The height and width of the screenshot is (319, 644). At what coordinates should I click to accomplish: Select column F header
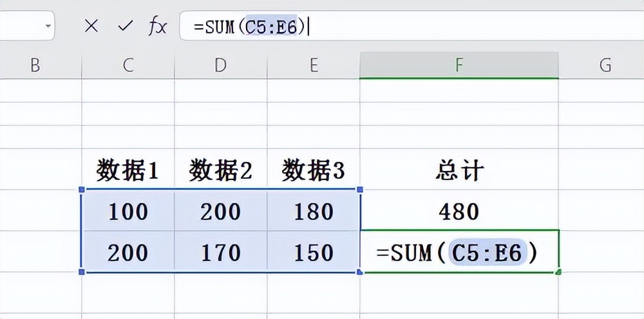click(x=459, y=65)
